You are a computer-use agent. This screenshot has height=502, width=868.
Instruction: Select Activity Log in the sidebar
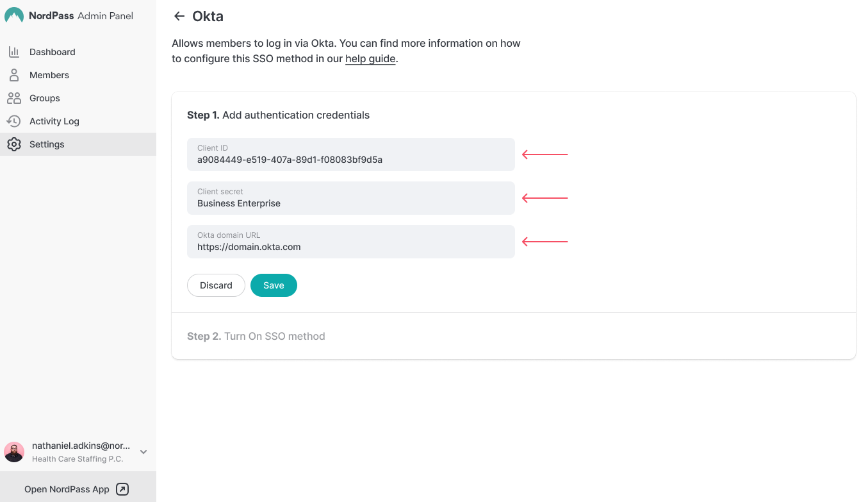[54, 121]
